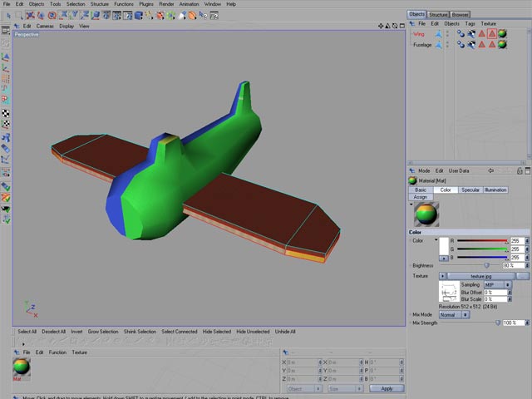
Task: Click the Render Active View icon
Action: point(106,15)
